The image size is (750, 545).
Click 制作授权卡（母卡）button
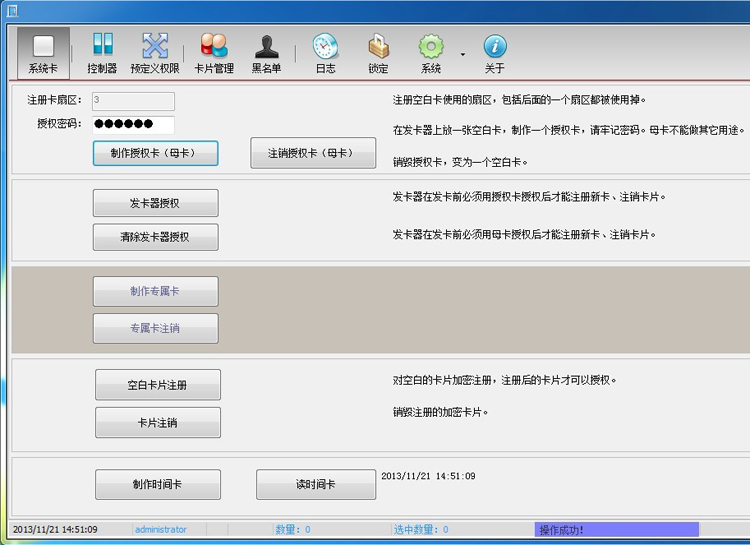pos(155,153)
